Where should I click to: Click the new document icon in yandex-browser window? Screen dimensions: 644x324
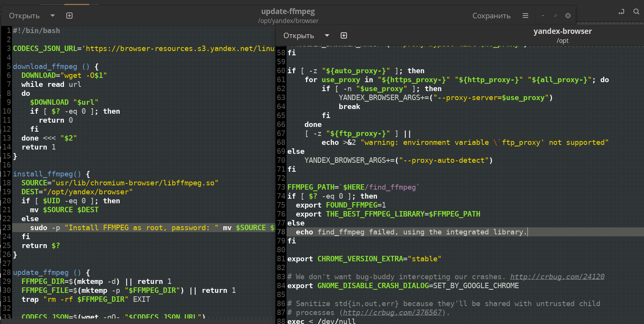point(344,35)
